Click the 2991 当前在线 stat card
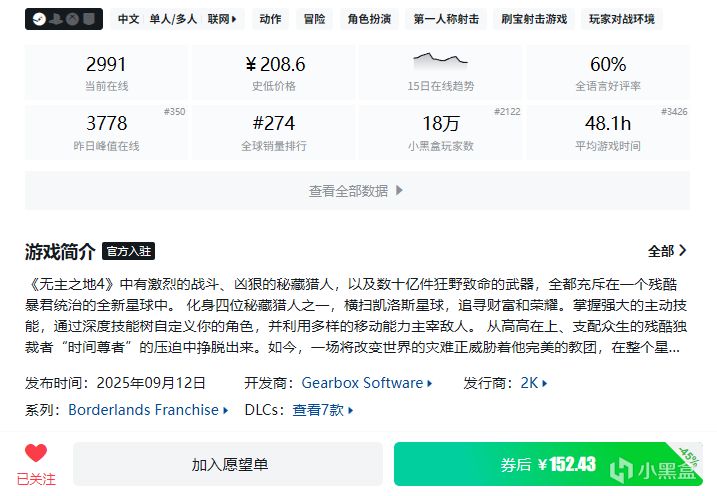Viewport: 717px width, 496px height. click(106, 72)
